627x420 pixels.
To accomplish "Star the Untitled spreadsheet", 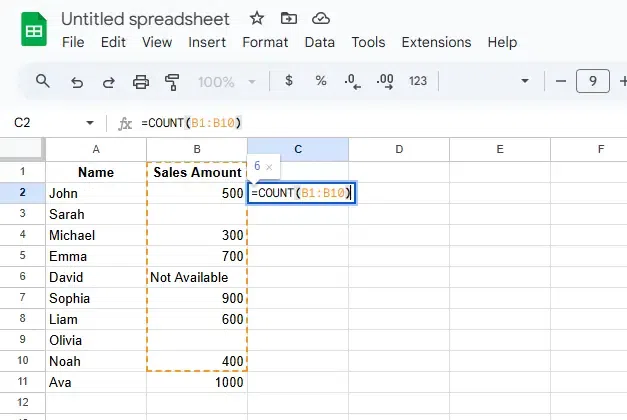I will click(x=257, y=18).
